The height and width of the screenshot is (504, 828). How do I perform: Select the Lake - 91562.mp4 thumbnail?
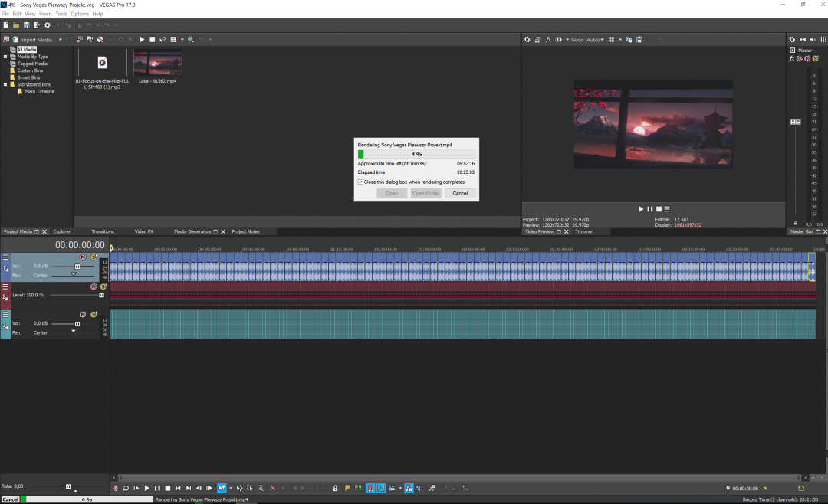[157, 63]
